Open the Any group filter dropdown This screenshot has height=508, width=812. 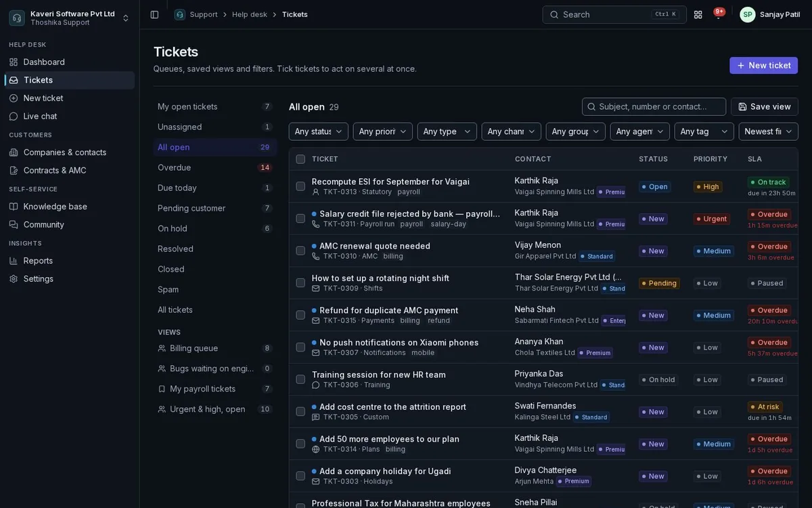pos(576,131)
